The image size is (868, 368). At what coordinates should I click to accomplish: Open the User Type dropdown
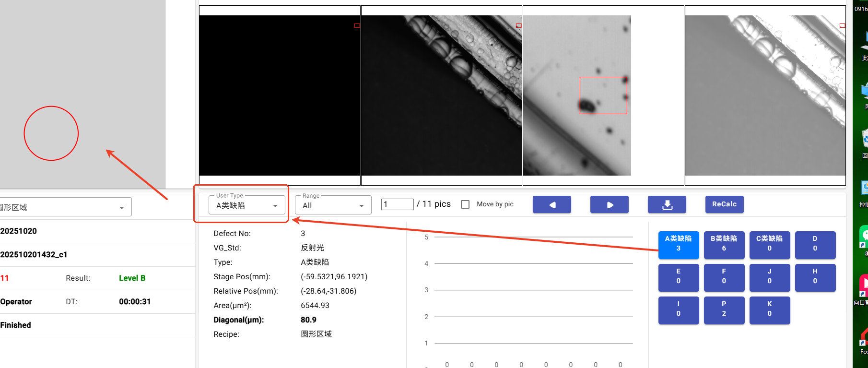point(247,205)
